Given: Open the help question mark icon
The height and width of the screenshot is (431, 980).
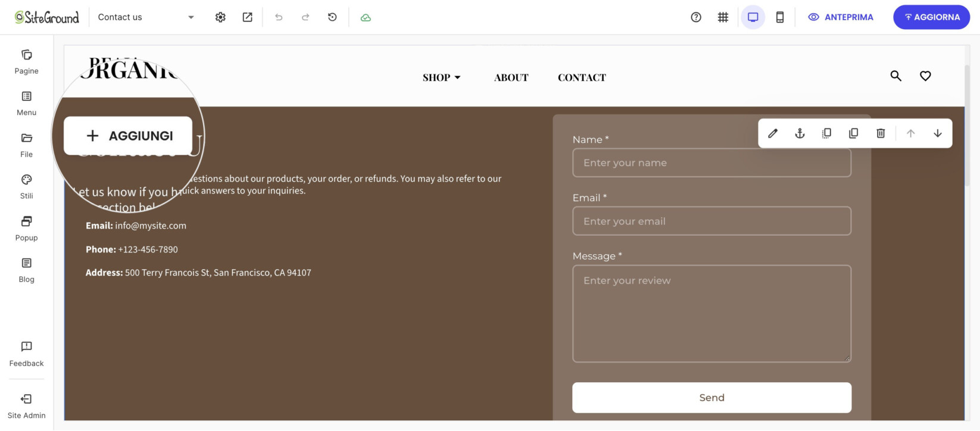Looking at the screenshot, I should tap(696, 17).
